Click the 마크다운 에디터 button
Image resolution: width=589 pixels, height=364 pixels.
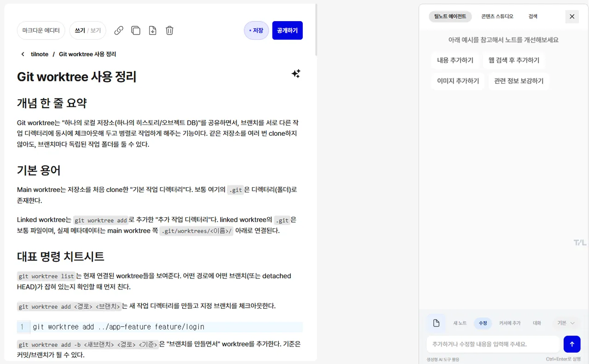click(41, 30)
